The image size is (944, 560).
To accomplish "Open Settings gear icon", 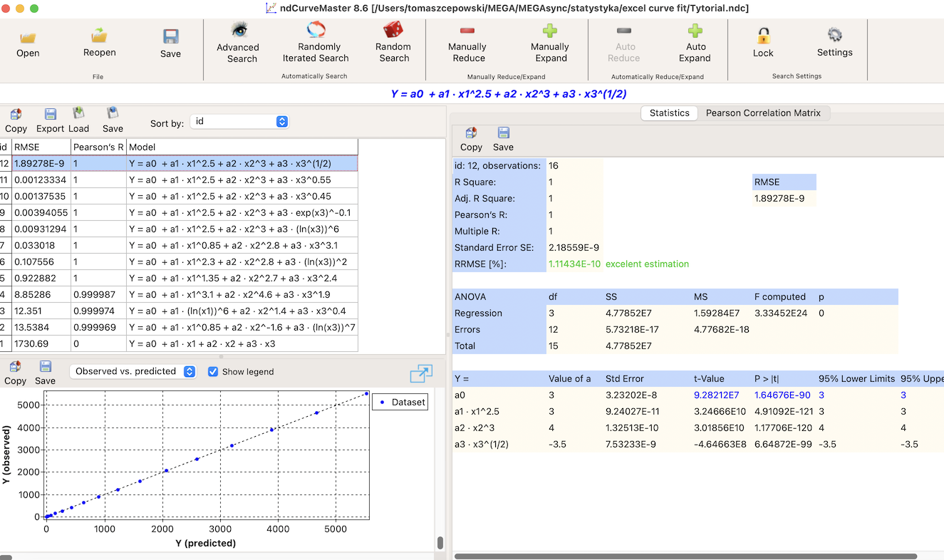I will coord(835,35).
